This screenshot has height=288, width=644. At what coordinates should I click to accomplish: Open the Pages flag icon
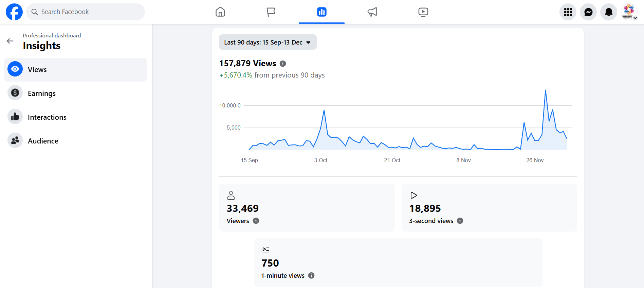pos(271,12)
